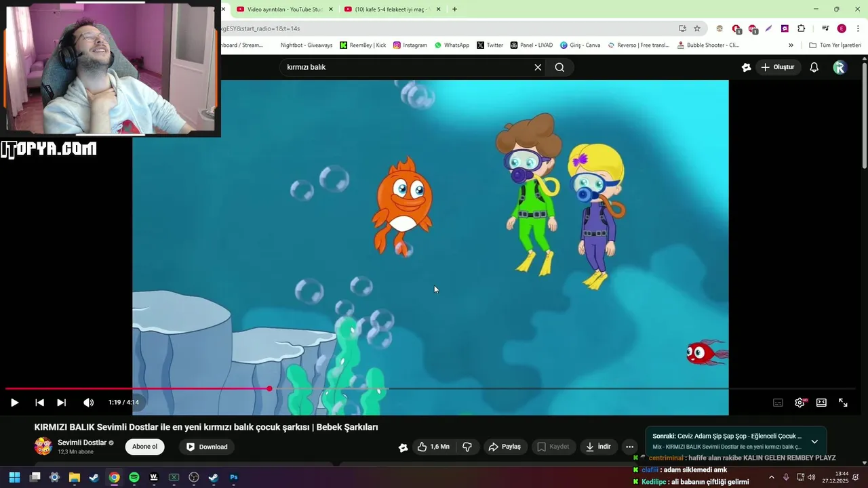Open the taskbar volume speaker icon
This screenshot has width=868, height=488.
pyautogui.click(x=812, y=477)
